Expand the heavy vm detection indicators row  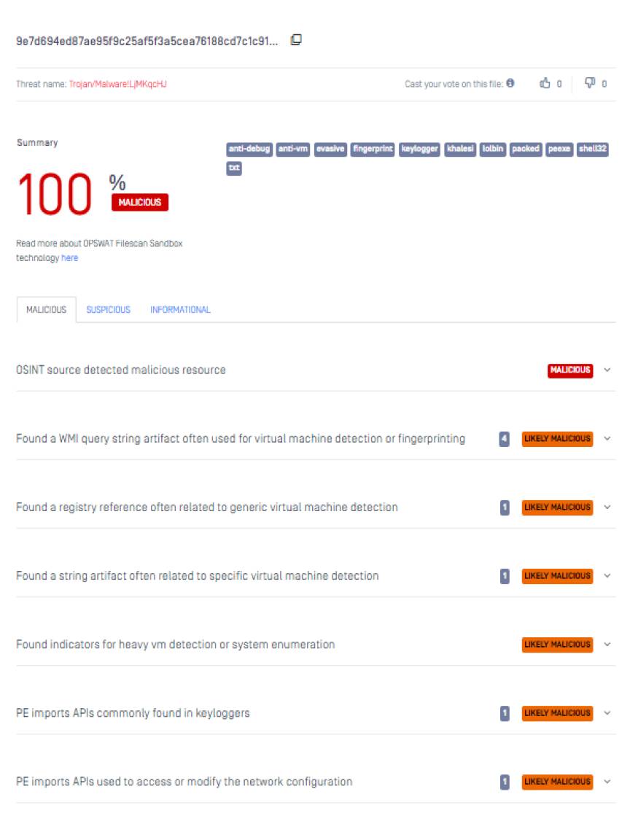pyautogui.click(x=607, y=645)
